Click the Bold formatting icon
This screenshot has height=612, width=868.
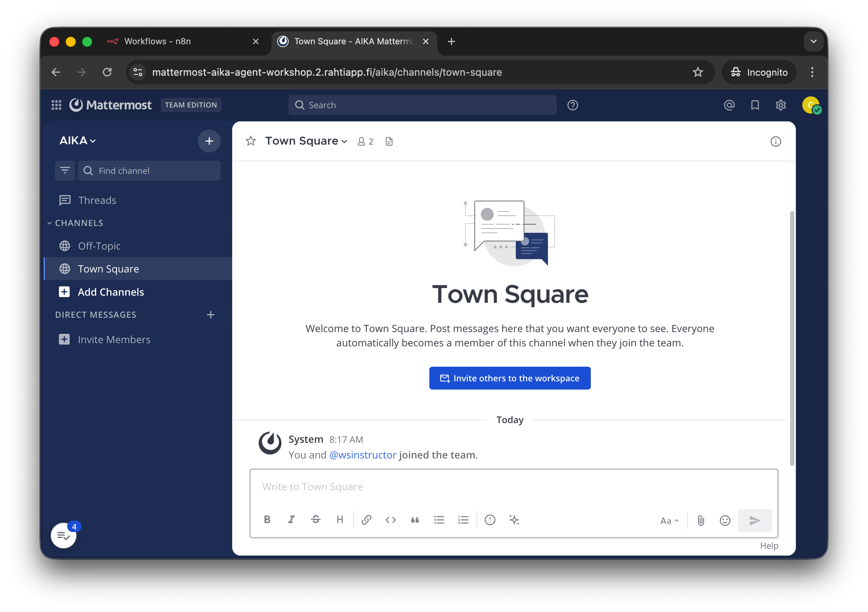(267, 520)
